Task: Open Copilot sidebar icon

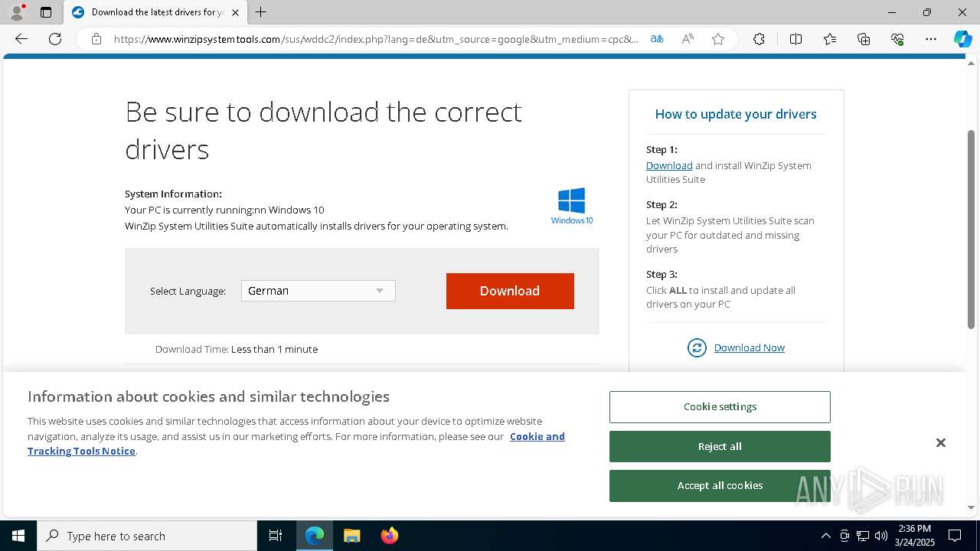Action: (962, 39)
